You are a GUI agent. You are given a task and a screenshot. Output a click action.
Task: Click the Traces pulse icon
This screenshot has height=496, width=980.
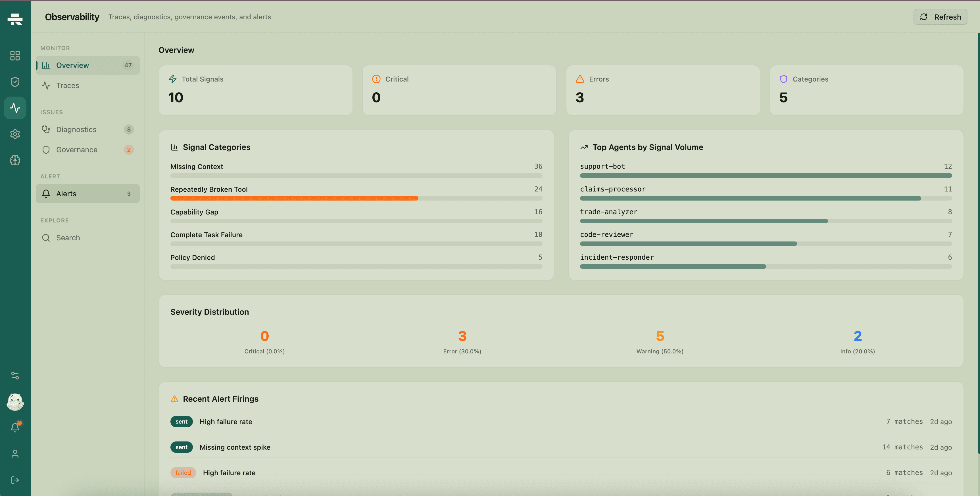[x=46, y=86]
